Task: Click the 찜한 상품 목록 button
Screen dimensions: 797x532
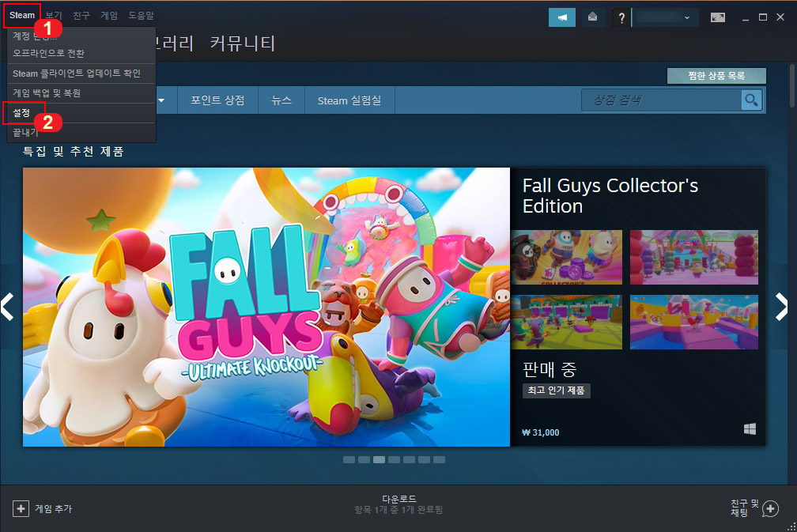Action: [716, 76]
